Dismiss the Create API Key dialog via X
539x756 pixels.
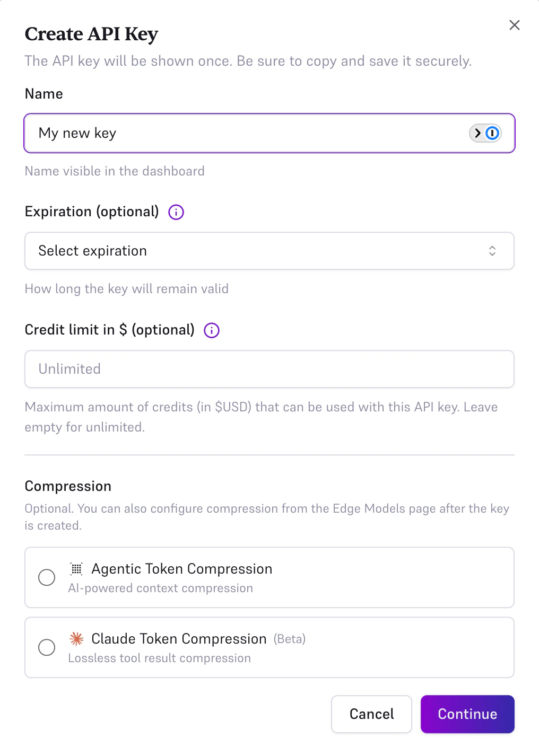click(x=514, y=25)
